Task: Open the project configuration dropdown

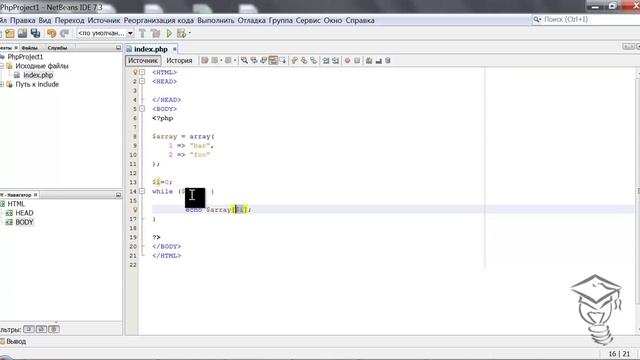Action: coord(105,33)
